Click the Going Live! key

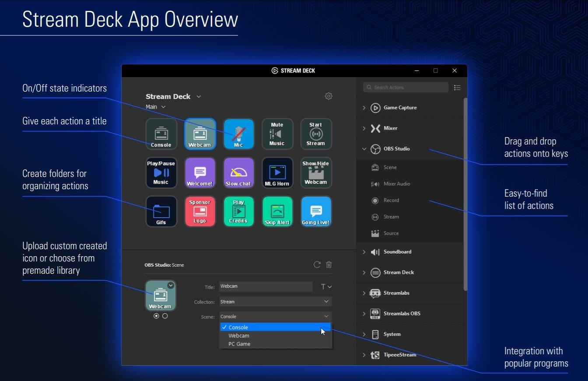[316, 211]
